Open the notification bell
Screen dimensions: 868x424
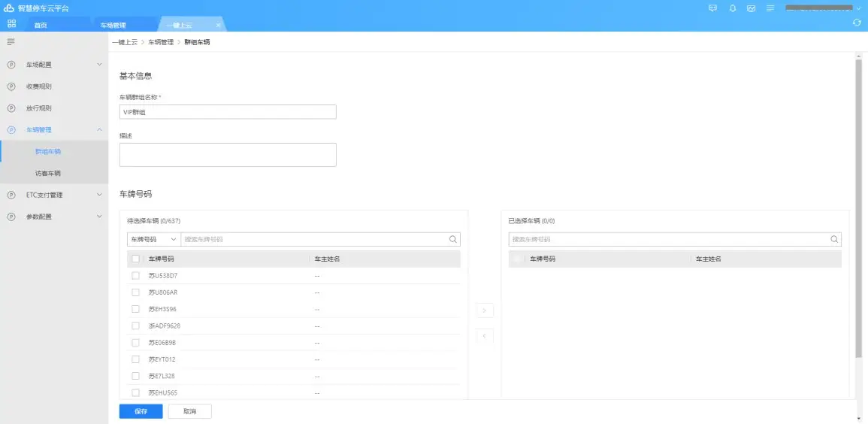pos(732,8)
